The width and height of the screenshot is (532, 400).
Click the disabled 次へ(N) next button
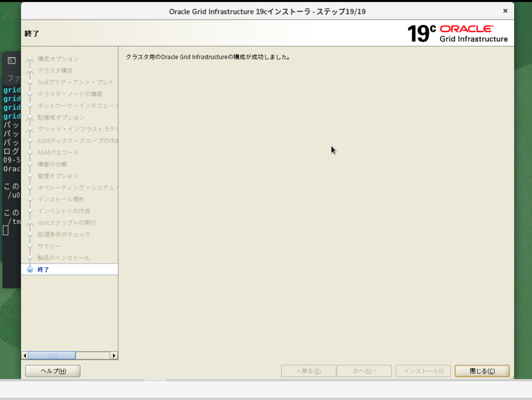pos(364,371)
